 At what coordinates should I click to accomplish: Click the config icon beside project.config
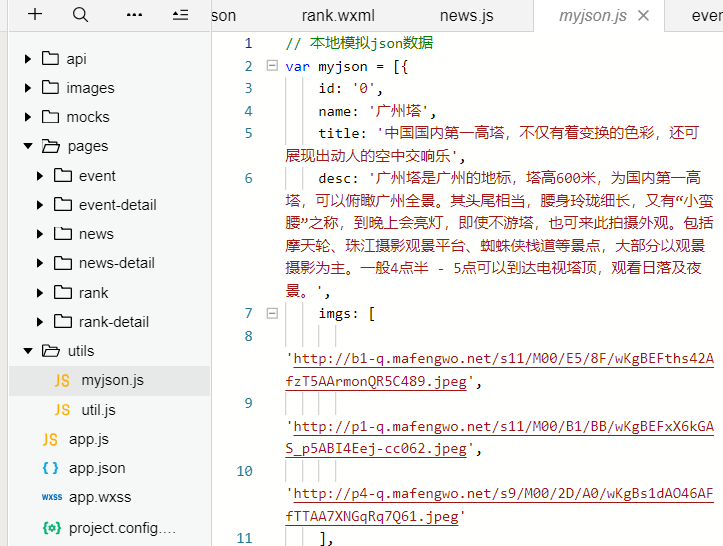click(x=52, y=528)
